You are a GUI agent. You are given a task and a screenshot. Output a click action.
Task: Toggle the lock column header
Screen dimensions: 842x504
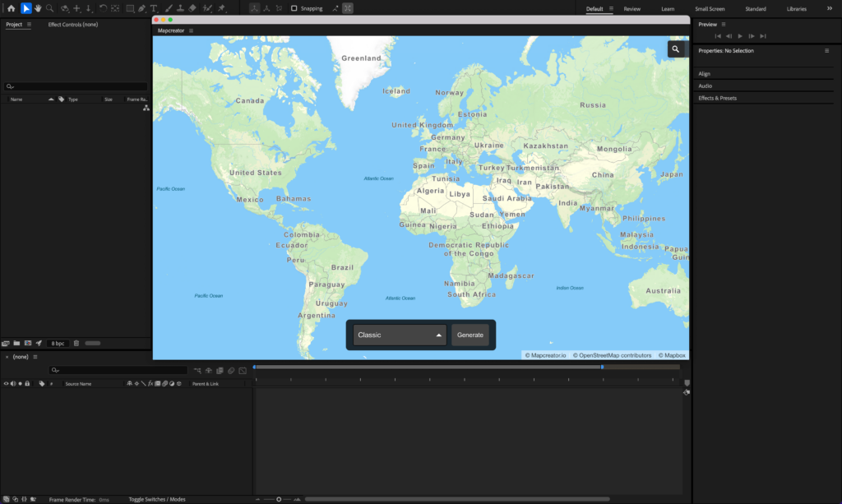[x=27, y=384]
